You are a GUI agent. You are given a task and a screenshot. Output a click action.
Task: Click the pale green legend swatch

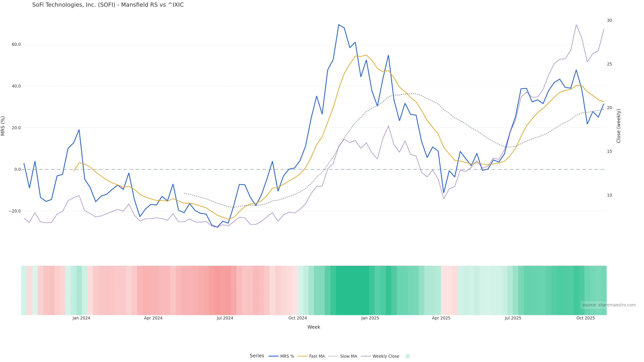[408, 356]
